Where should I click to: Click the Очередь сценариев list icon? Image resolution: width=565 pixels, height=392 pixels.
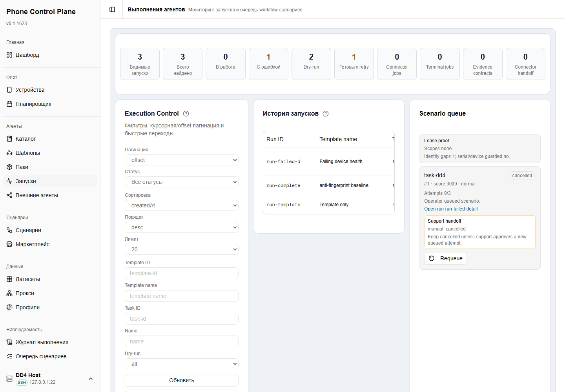[x=9, y=356]
